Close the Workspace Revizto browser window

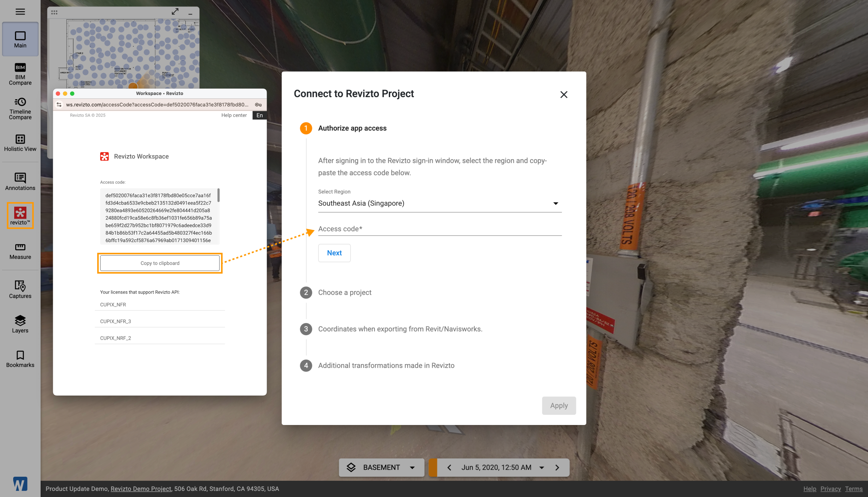[58, 94]
